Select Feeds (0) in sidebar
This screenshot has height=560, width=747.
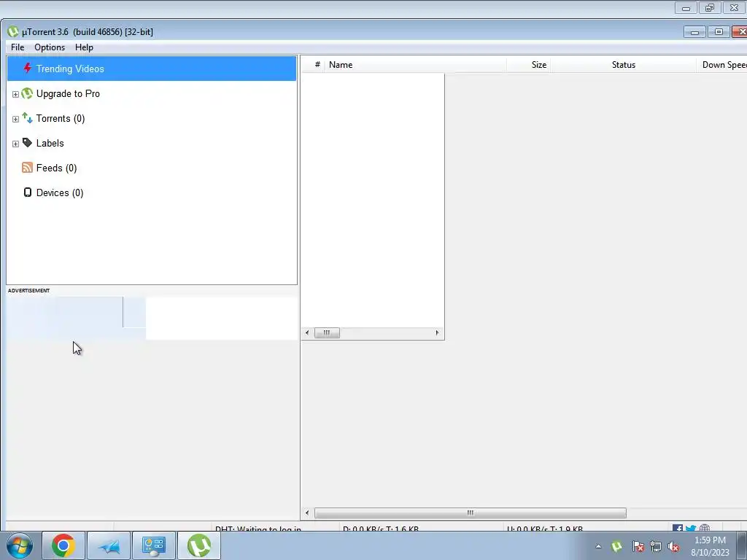coord(56,168)
